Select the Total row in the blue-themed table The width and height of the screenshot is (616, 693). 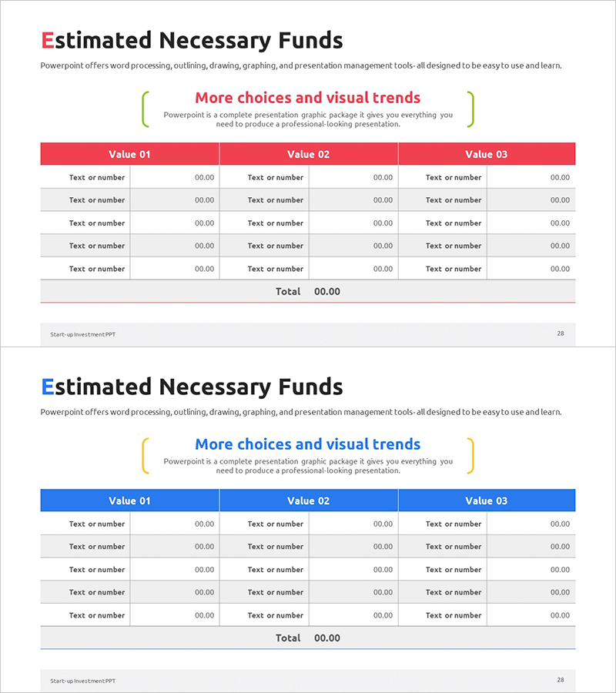308,638
